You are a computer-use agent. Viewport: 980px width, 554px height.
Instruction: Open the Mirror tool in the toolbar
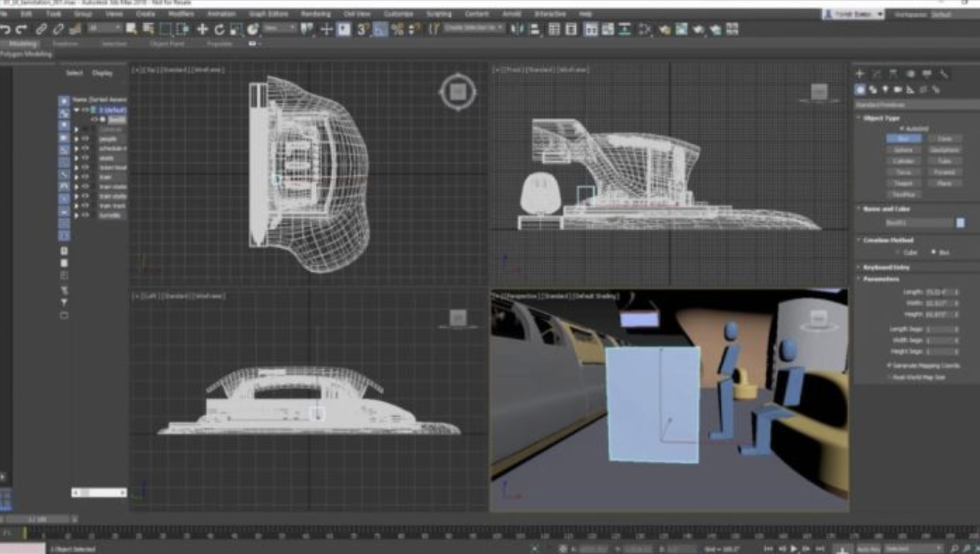[x=517, y=29]
